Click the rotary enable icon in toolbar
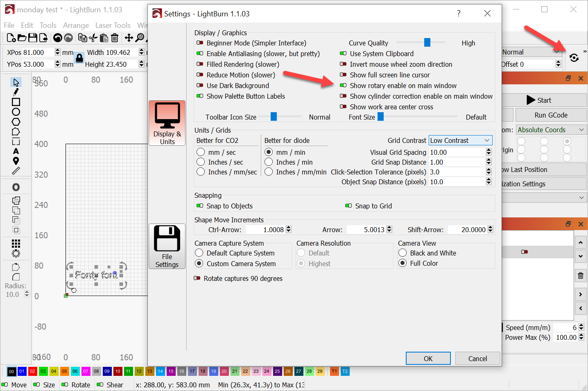This screenshot has height=391, width=588. click(x=574, y=58)
